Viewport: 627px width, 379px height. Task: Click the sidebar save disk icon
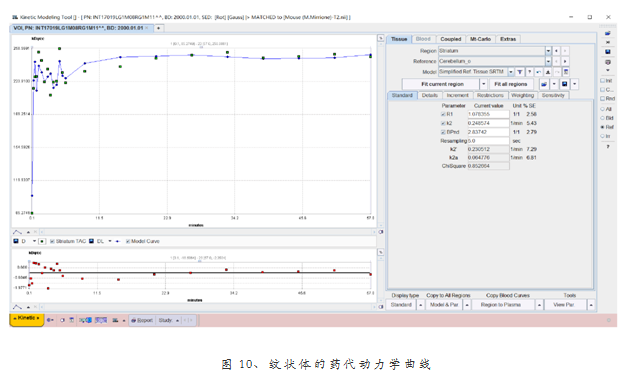click(x=607, y=52)
